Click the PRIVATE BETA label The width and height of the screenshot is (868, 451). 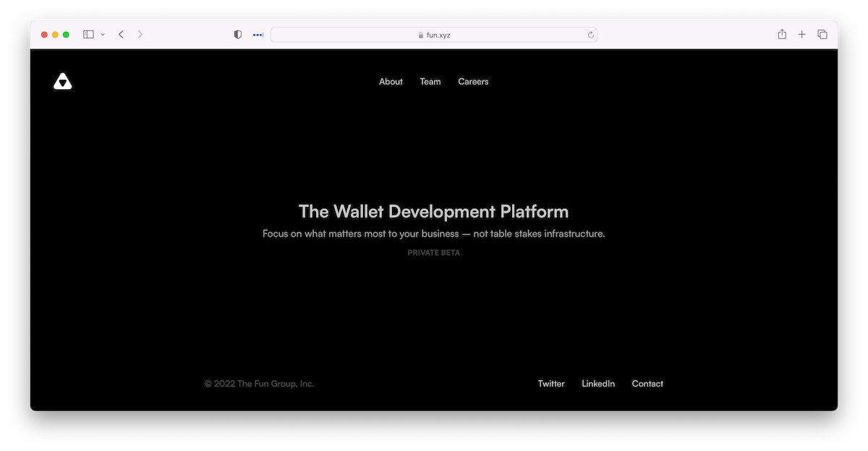tap(434, 253)
